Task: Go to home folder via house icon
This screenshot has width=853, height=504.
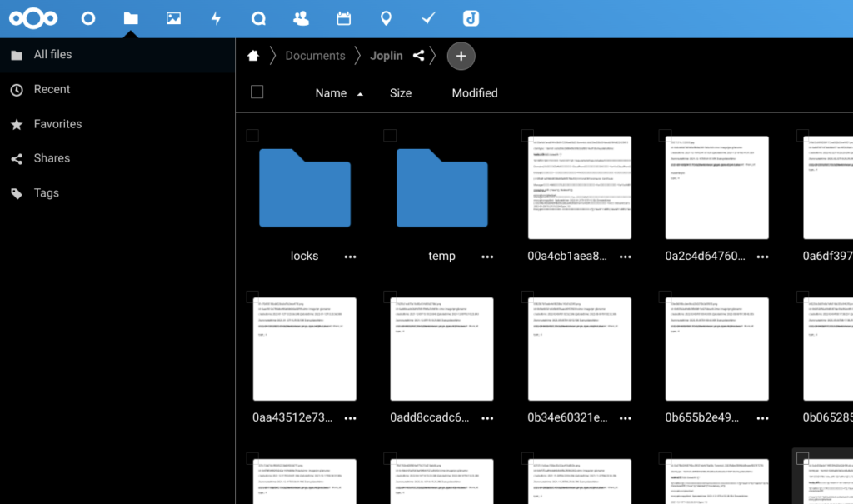Action: pos(253,56)
